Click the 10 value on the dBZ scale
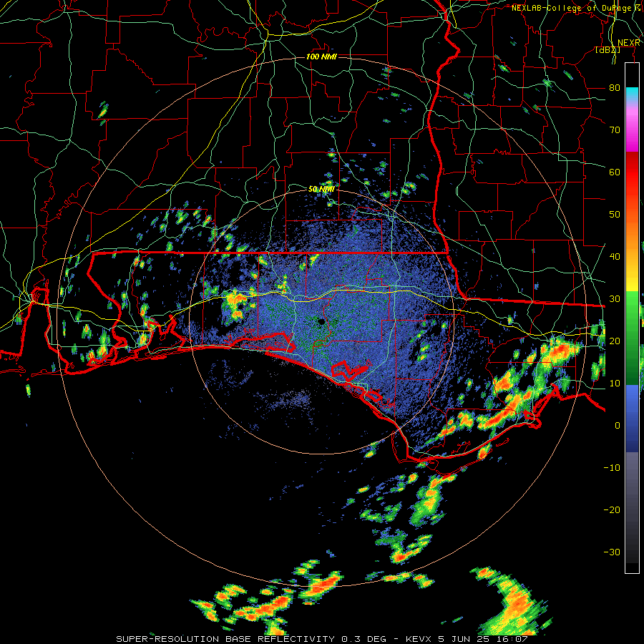Image resolution: width=644 pixels, height=644 pixels. point(615,384)
